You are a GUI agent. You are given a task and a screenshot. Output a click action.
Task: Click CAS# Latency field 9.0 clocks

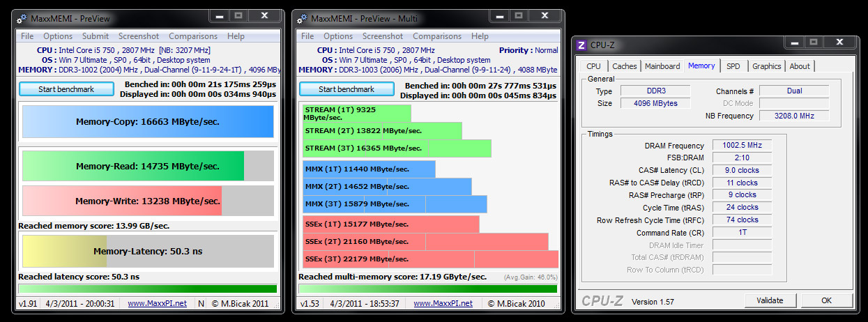[x=743, y=170]
